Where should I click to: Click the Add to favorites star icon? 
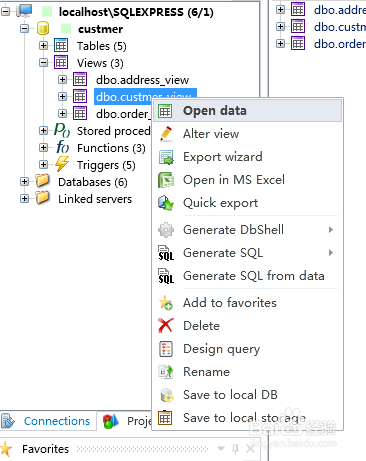[x=166, y=303]
